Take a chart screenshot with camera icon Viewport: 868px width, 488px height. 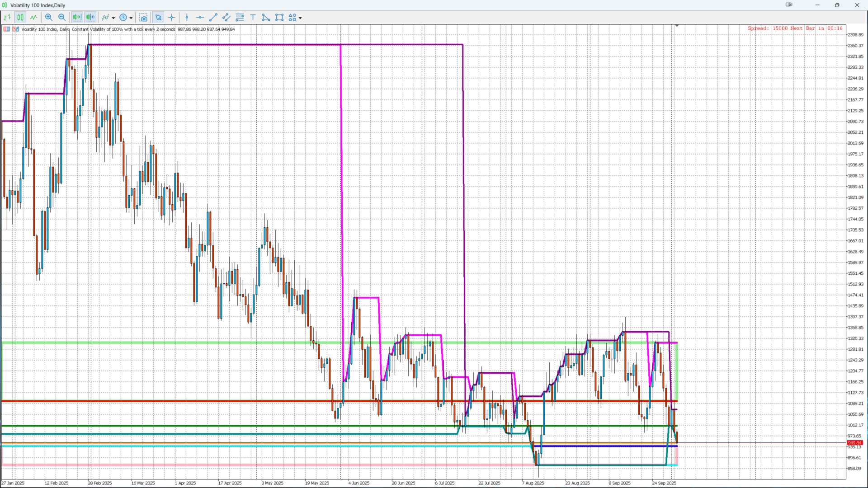pyautogui.click(x=143, y=18)
